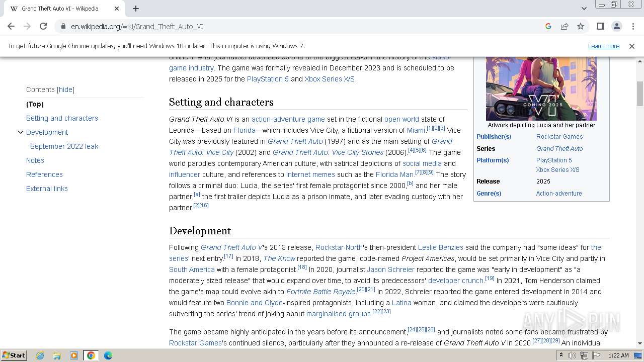Open Action-adventure genre link in infobox
Screen dimensions: 644x362
[x=559, y=194]
